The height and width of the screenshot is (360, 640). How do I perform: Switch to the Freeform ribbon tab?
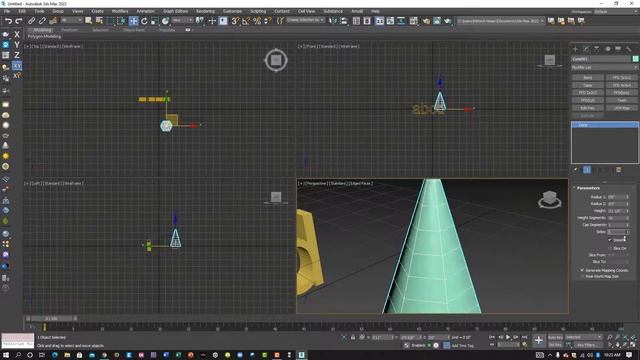pos(70,30)
